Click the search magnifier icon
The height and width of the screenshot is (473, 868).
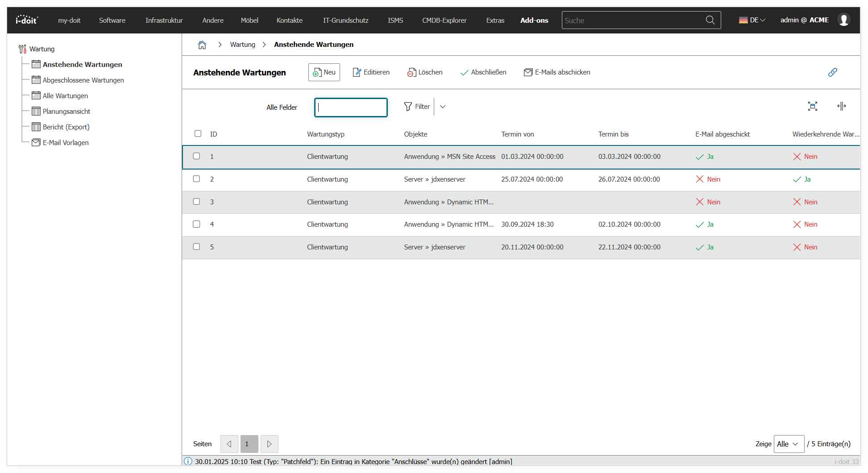point(710,20)
